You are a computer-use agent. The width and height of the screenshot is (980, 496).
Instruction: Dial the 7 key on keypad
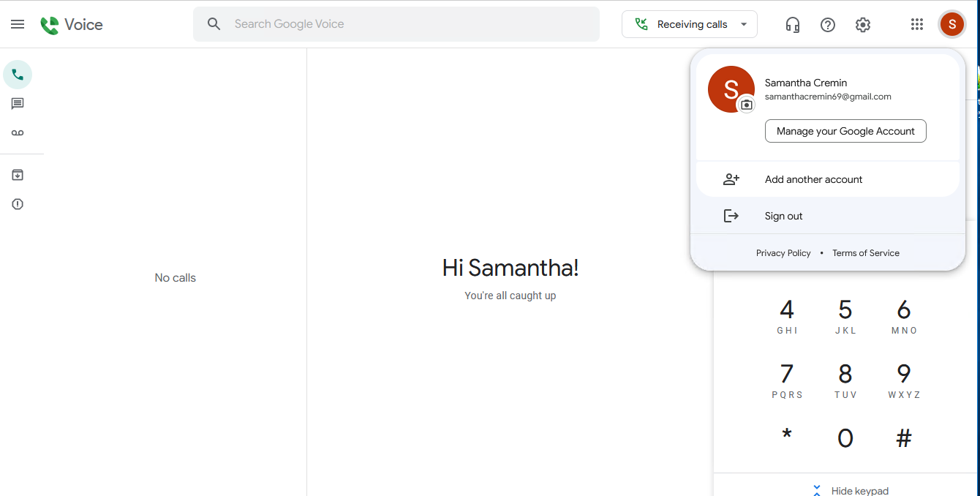coord(787,380)
